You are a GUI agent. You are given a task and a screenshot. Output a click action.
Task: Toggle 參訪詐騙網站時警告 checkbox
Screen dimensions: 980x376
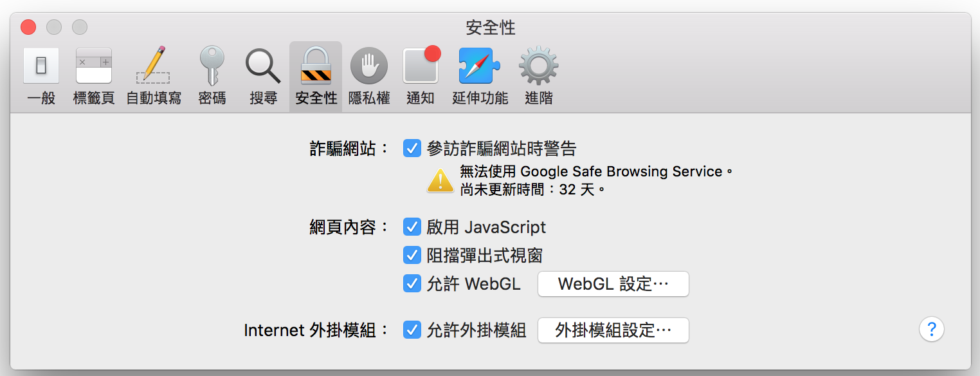(412, 149)
